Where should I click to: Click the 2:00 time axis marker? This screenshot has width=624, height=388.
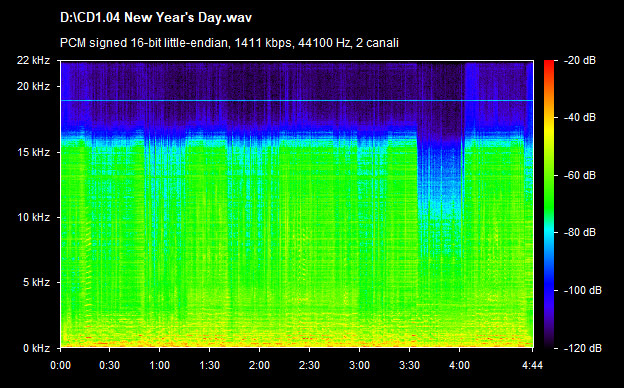coord(259,365)
